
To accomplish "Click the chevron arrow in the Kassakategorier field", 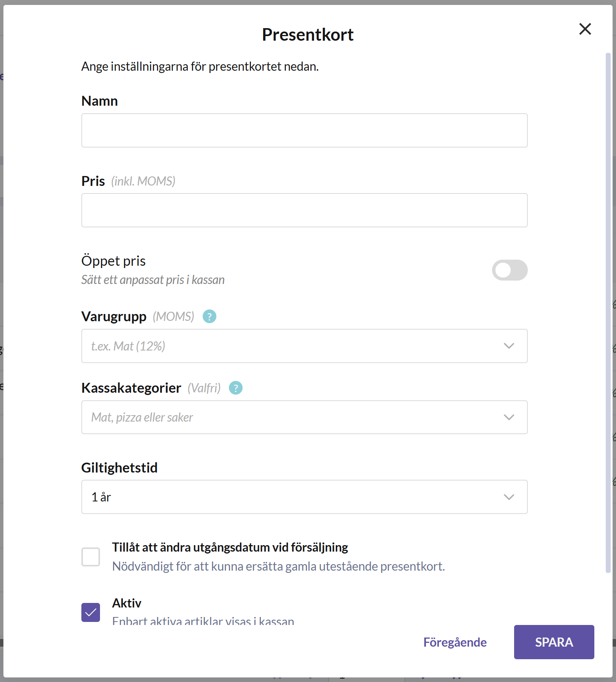I will tap(509, 417).
